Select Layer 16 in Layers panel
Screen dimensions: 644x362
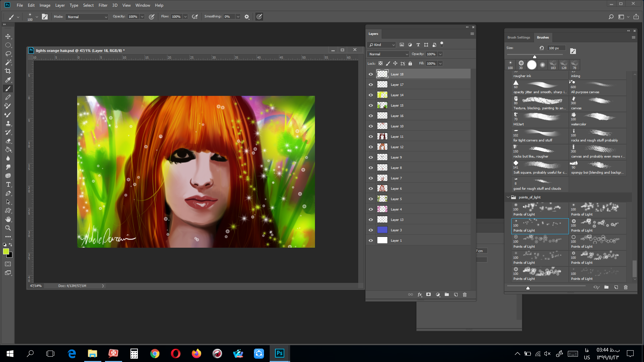click(418, 116)
